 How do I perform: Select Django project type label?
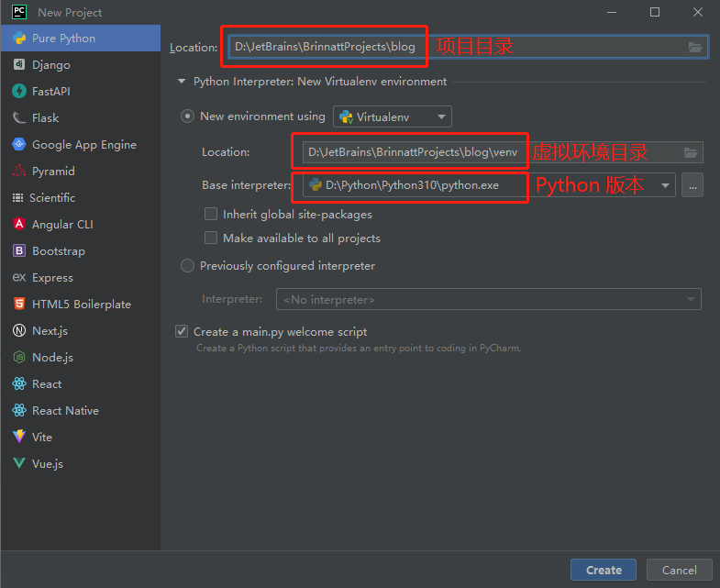click(x=51, y=65)
